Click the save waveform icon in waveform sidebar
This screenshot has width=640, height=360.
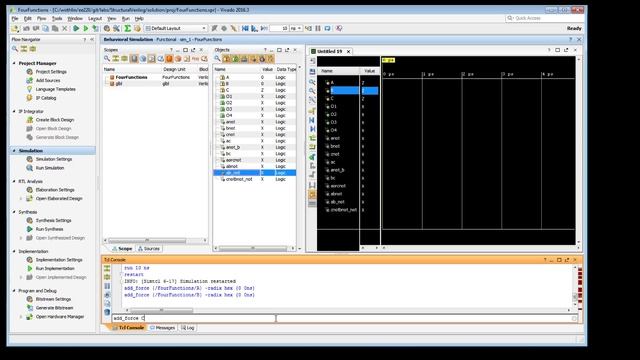(x=312, y=71)
